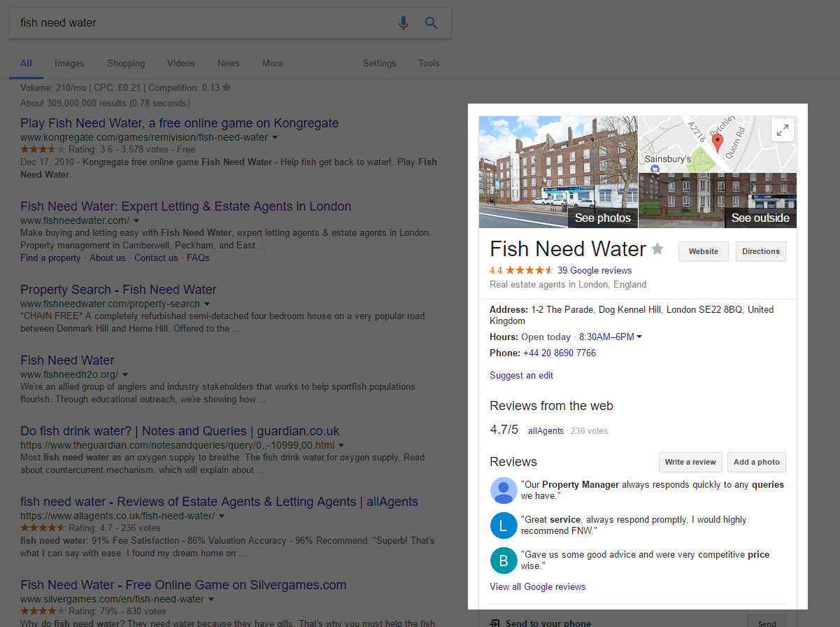The width and height of the screenshot is (840, 627).
Task: Click the allAgents result star rating
Action: (43, 528)
